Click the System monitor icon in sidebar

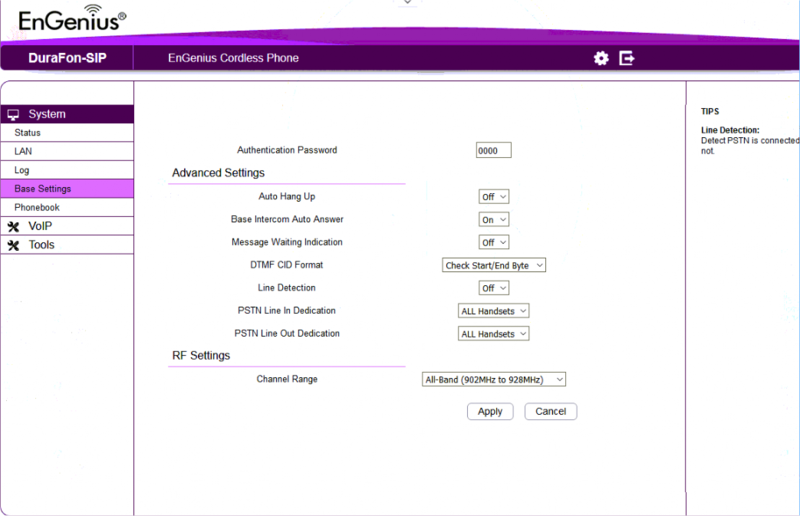coord(13,114)
